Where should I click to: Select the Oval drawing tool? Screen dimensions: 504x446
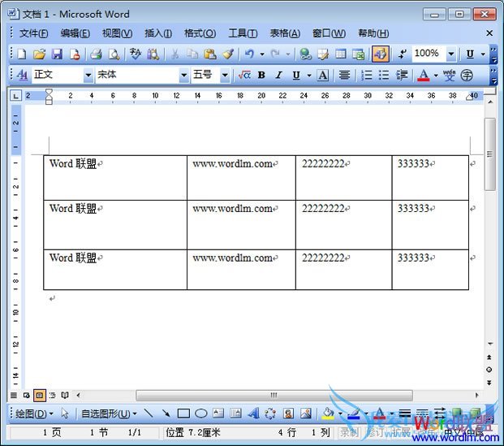coord(201,413)
